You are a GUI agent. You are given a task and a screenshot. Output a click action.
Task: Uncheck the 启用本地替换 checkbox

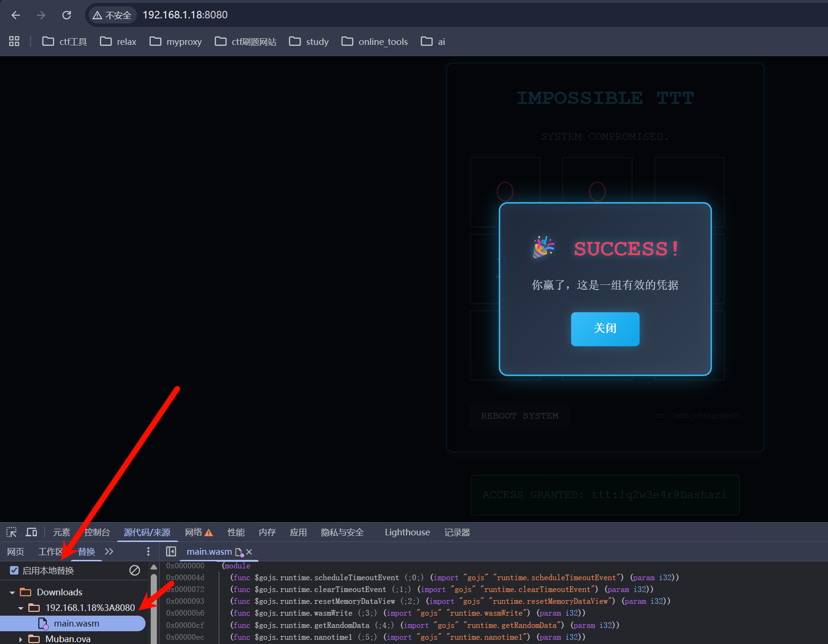[x=14, y=570]
